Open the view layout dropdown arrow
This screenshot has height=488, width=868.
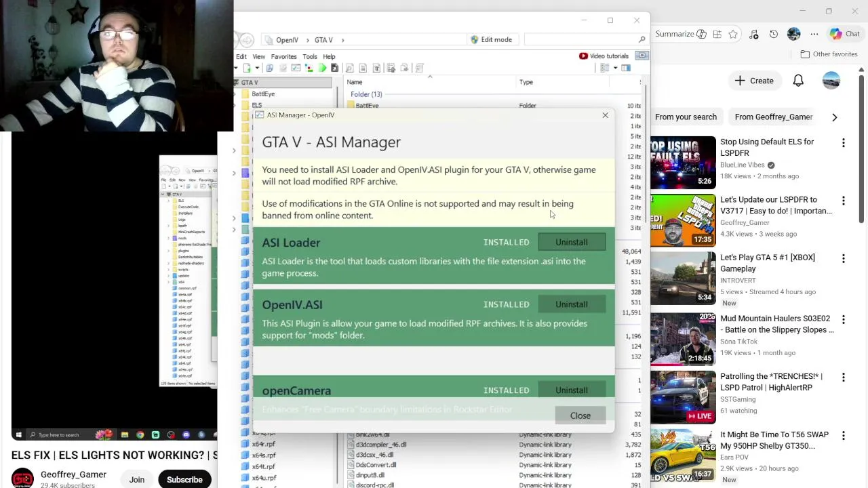click(x=615, y=68)
